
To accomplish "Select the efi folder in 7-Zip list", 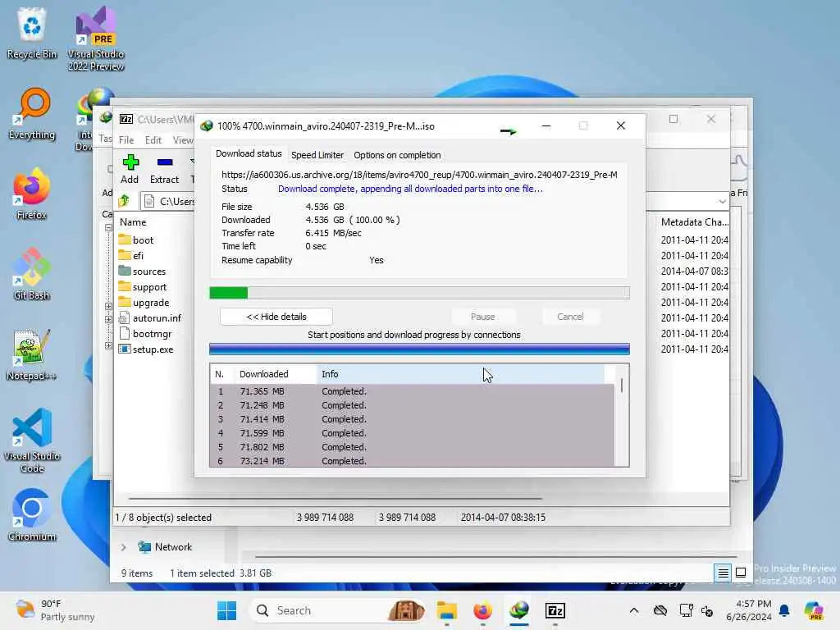I will point(138,256).
